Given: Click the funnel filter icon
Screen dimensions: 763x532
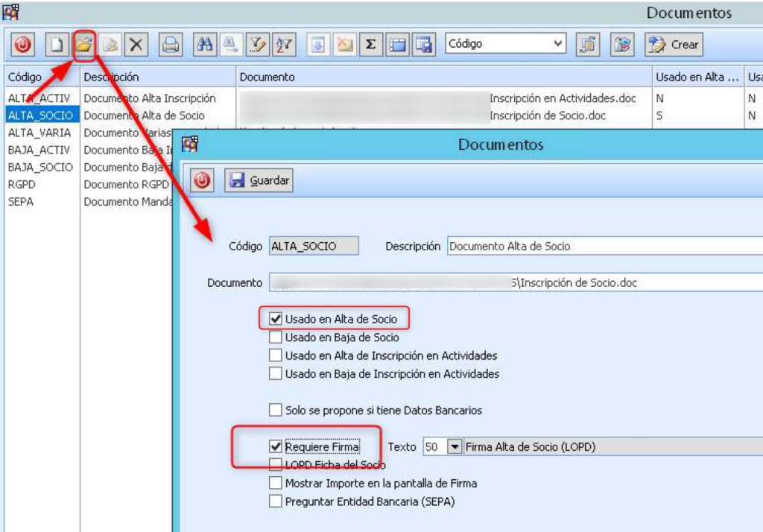Looking at the screenshot, I should 258,45.
